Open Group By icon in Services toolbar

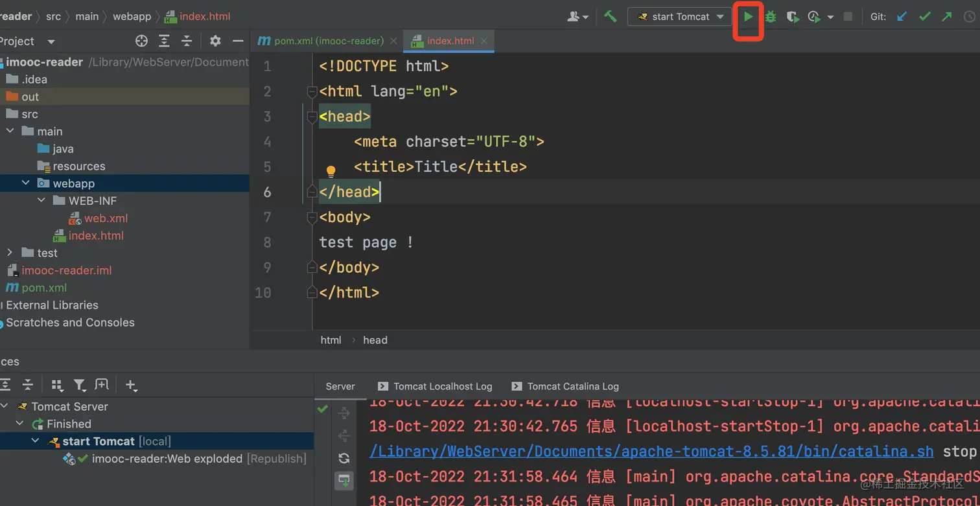click(x=58, y=385)
